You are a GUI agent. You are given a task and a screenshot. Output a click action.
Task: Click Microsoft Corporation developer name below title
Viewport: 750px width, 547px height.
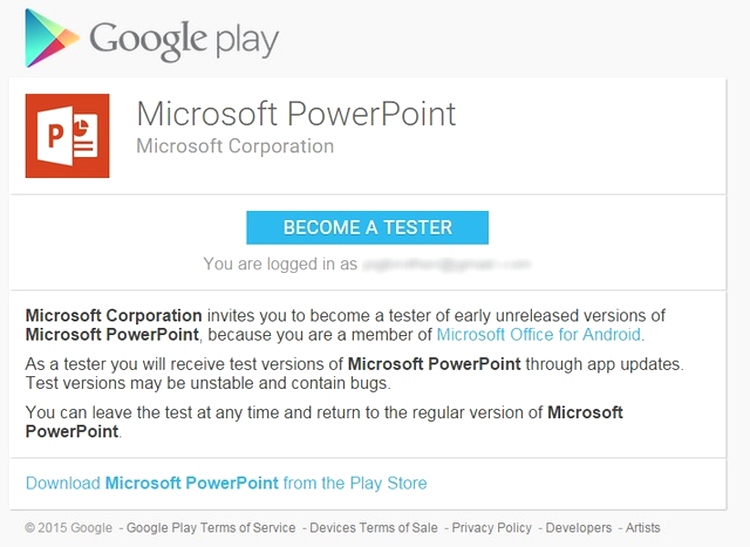pyautogui.click(x=235, y=146)
